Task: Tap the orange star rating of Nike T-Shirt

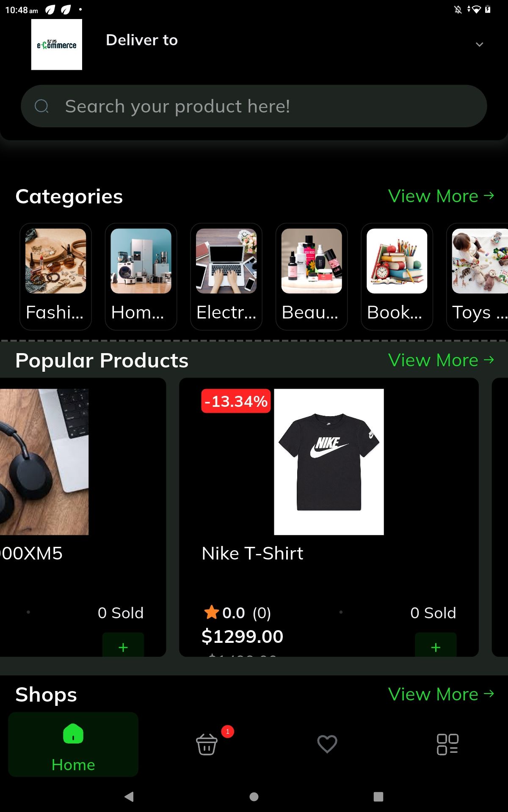Action: click(211, 612)
